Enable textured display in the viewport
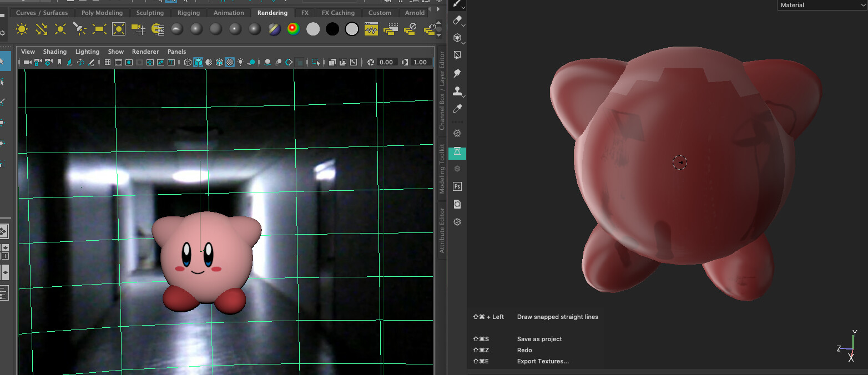 coord(230,62)
